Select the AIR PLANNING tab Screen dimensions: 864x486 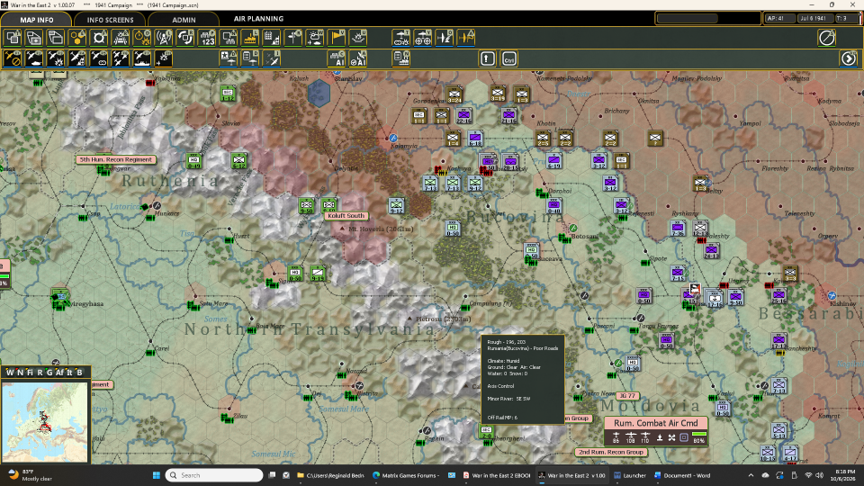click(x=258, y=19)
